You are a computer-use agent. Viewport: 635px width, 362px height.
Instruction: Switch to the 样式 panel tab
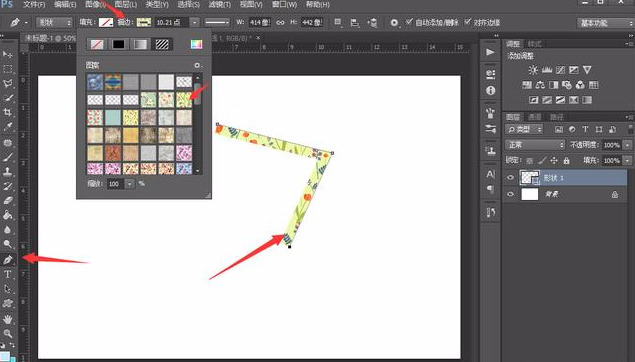tap(535, 44)
